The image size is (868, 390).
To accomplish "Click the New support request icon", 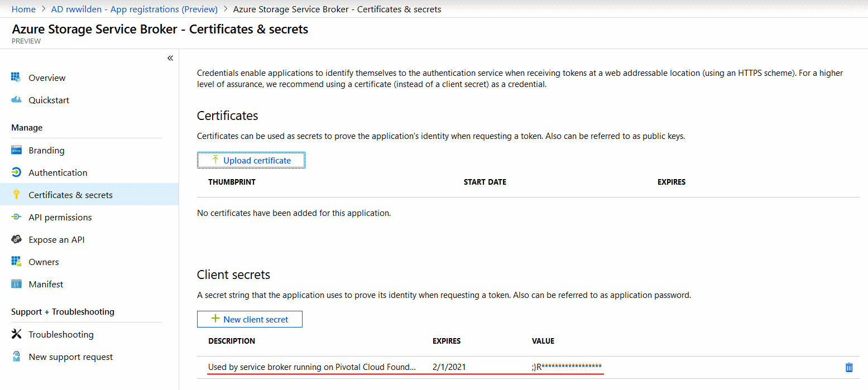I will (x=16, y=357).
